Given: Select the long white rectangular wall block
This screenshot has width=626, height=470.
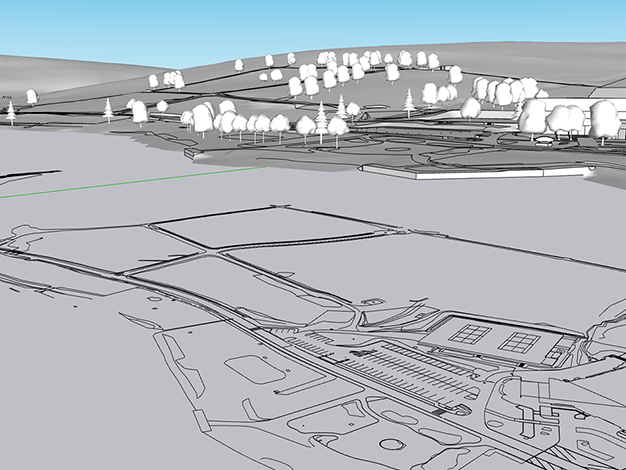Looking at the screenshot, I should tap(475, 172).
